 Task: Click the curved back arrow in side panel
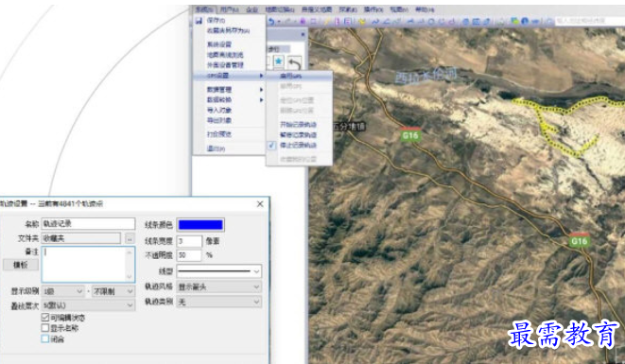(294, 62)
